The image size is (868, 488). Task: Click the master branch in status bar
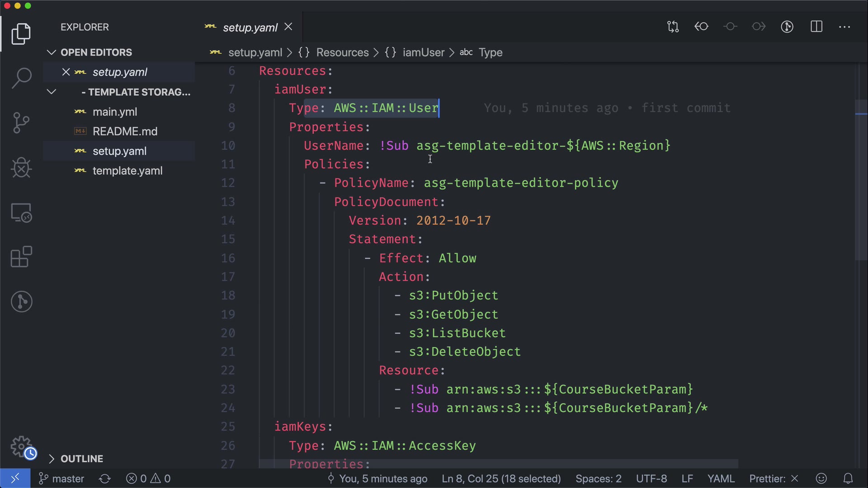(x=62, y=479)
